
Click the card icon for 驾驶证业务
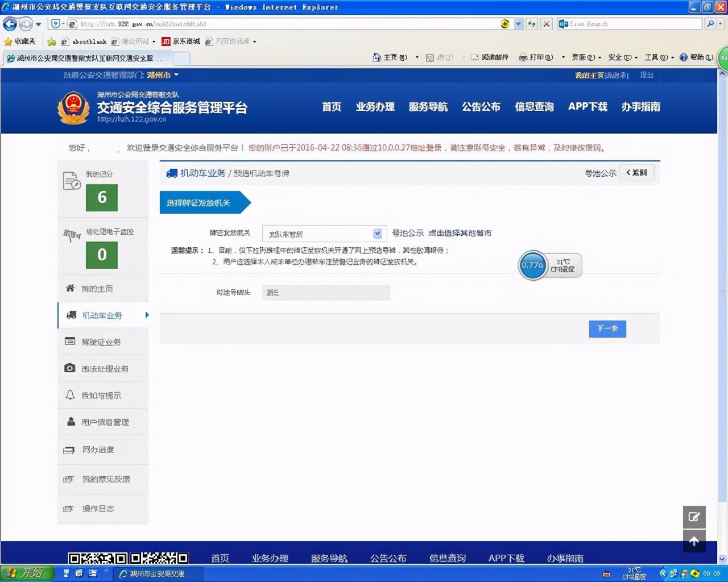tap(70, 341)
